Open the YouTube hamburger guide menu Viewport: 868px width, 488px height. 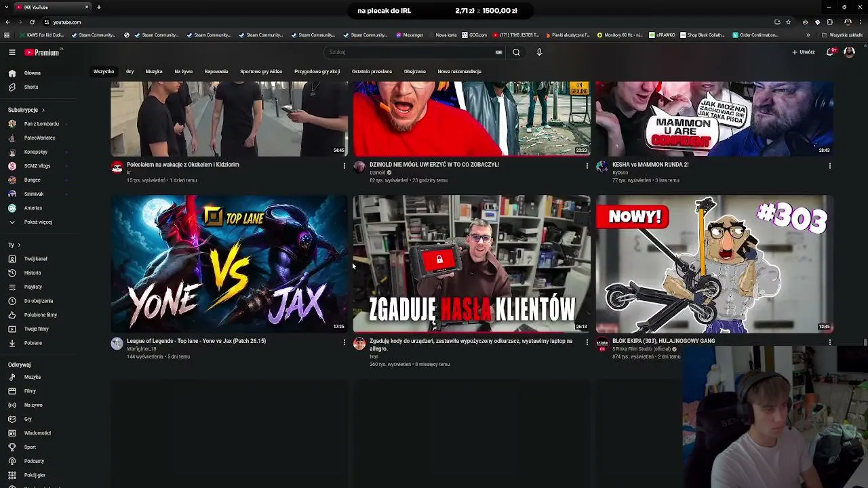coord(12,52)
